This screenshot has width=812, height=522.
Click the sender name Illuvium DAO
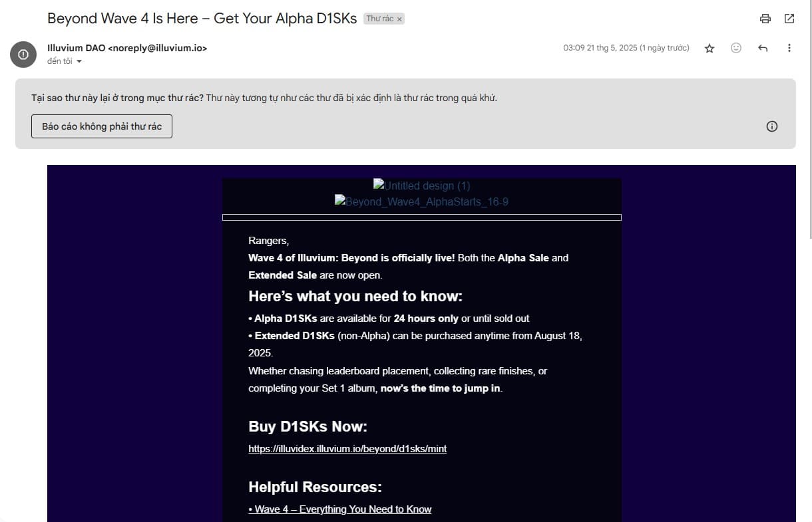[77, 48]
